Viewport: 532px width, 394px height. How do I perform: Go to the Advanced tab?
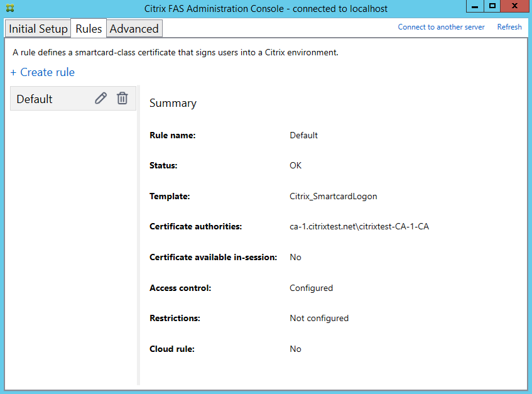click(134, 28)
